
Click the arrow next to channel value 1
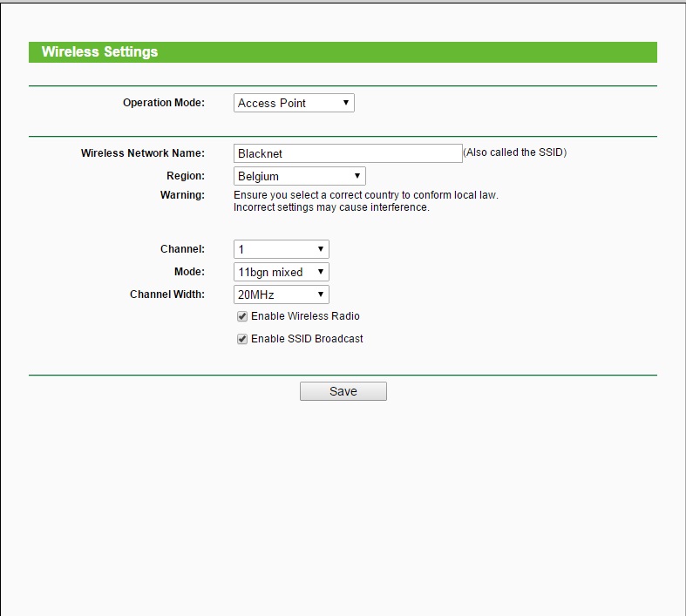(x=321, y=249)
